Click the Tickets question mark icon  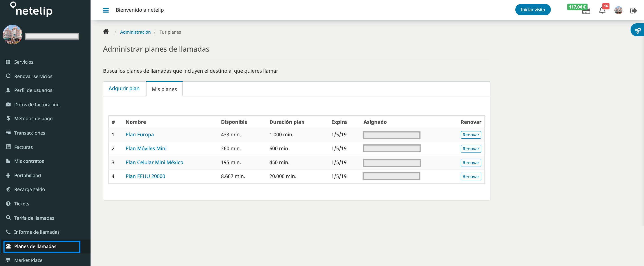click(8, 203)
